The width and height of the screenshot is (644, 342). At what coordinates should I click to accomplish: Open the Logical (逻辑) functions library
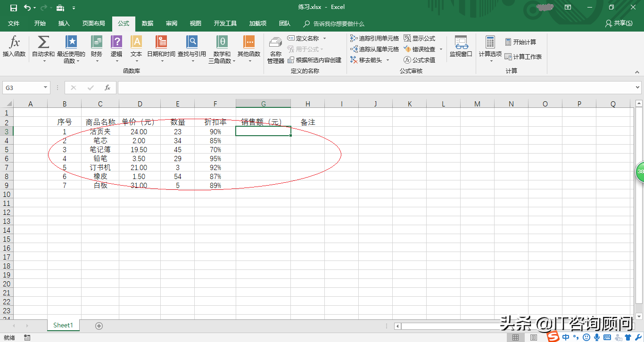pos(116,49)
